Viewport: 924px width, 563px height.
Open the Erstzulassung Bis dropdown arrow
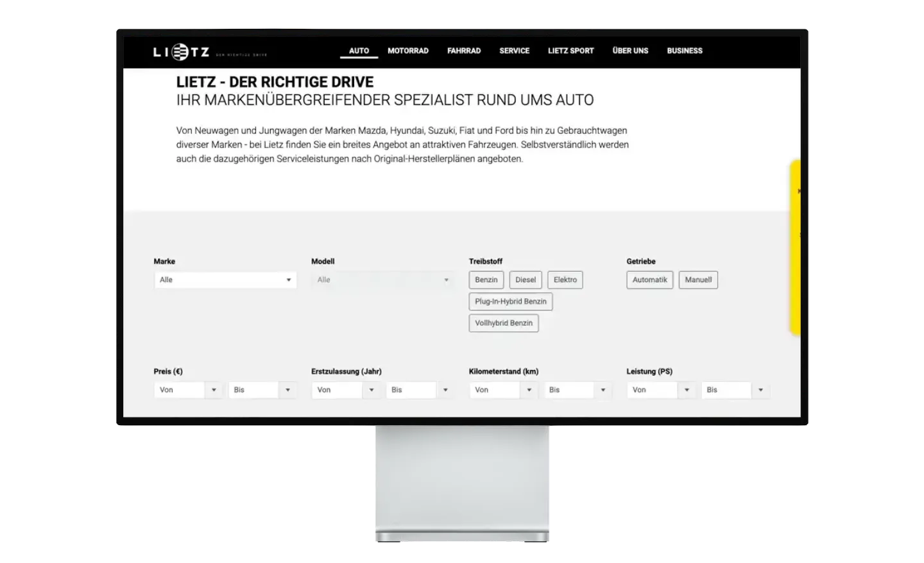[445, 390]
